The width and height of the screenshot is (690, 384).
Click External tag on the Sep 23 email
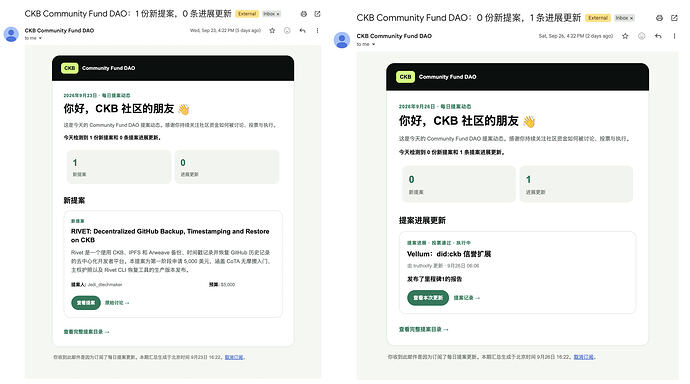coord(247,14)
